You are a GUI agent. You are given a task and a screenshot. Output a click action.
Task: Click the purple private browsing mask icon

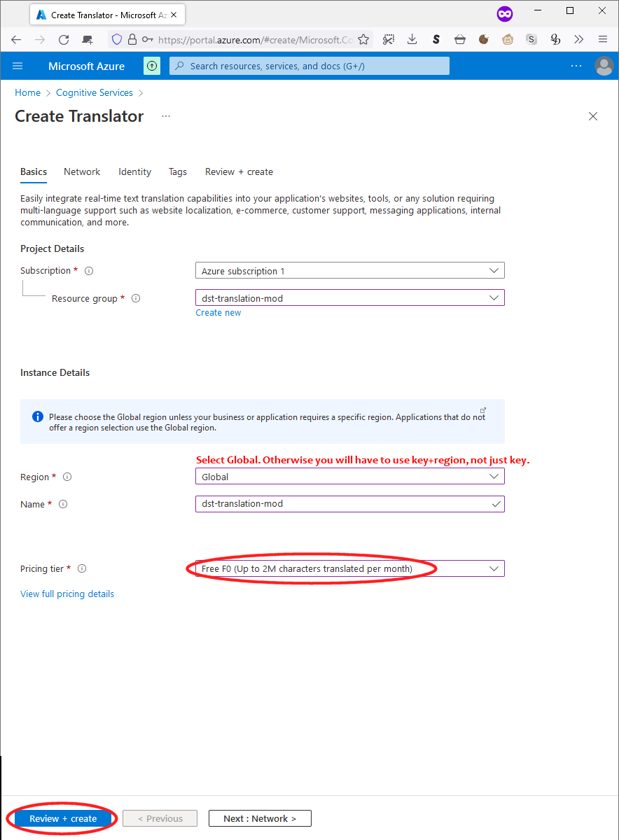click(504, 13)
